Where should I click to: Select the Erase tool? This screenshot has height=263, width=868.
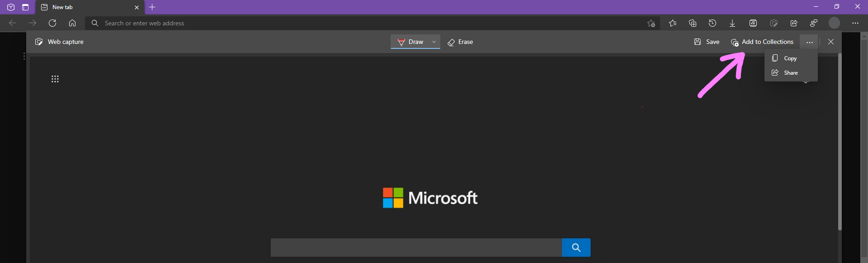460,42
